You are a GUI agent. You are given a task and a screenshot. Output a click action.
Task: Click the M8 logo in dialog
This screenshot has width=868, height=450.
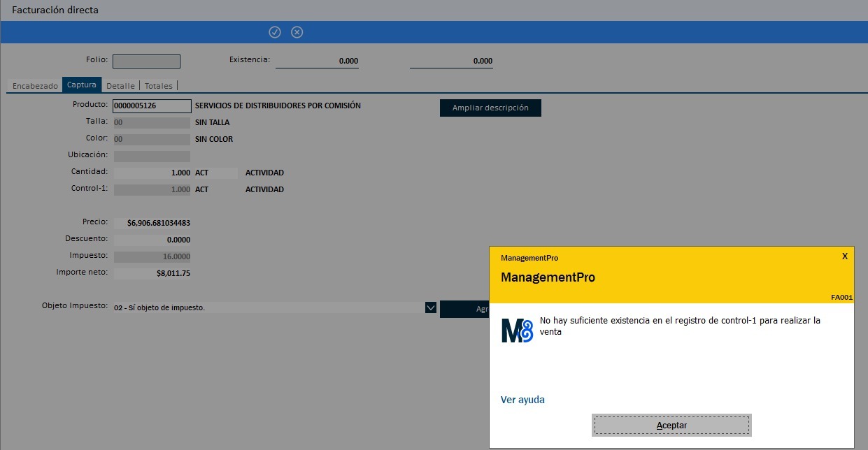[517, 328]
